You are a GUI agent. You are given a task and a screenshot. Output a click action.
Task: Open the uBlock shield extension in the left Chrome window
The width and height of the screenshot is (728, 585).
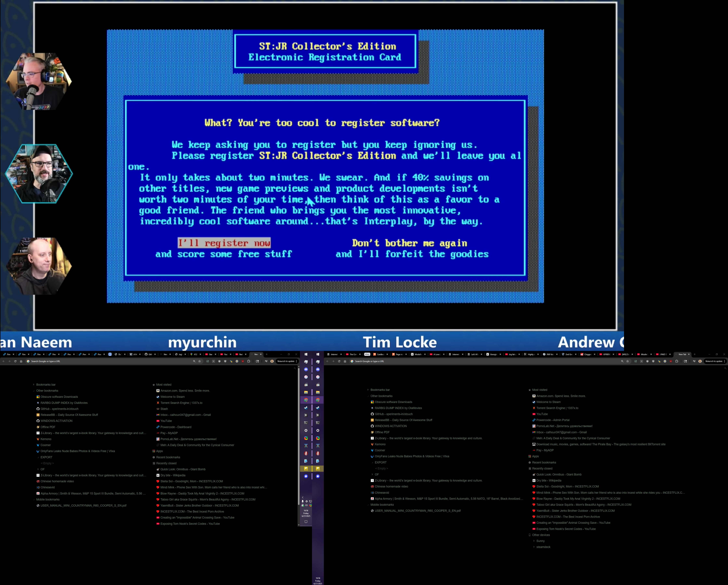[225, 361]
